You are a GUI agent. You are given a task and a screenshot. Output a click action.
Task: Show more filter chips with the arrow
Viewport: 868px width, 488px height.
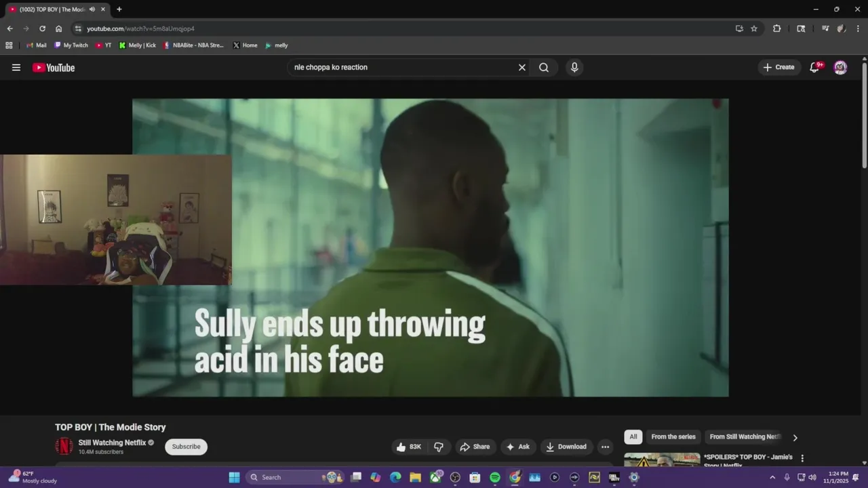795,438
